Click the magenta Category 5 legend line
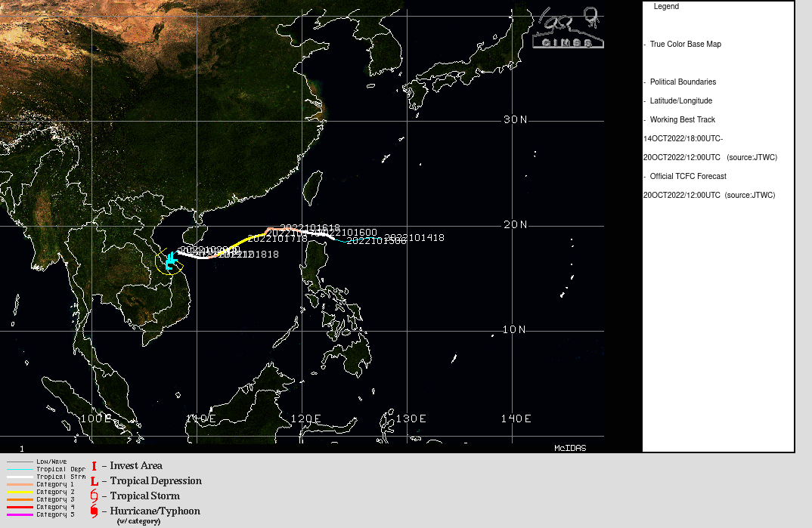This screenshot has height=528, width=812. tap(20, 514)
